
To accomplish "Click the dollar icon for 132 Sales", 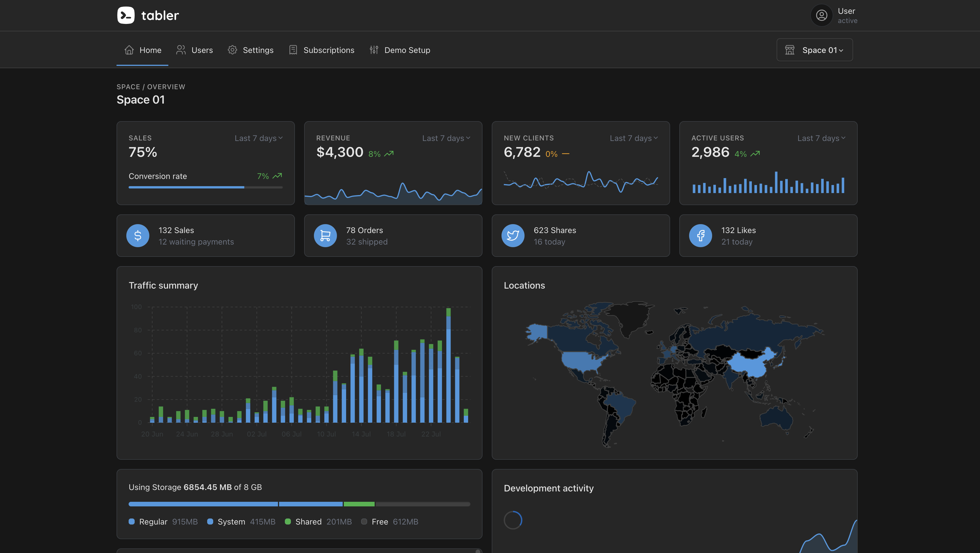I will click(x=138, y=235).
